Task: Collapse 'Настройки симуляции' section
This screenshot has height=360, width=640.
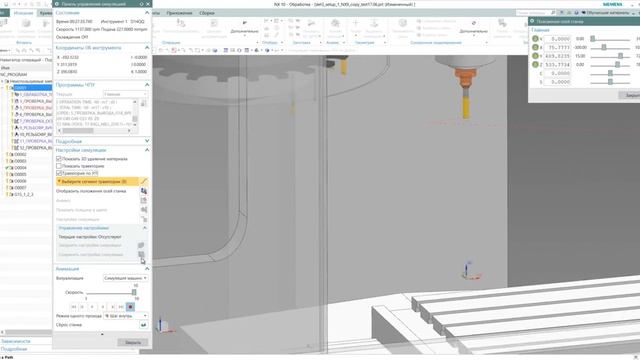Action: pyautogui.click(x=147, y=150)
